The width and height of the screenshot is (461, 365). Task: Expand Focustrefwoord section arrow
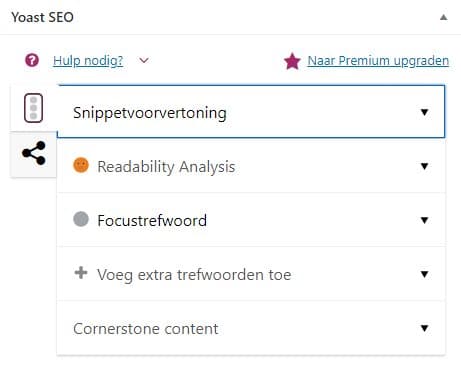424,220
